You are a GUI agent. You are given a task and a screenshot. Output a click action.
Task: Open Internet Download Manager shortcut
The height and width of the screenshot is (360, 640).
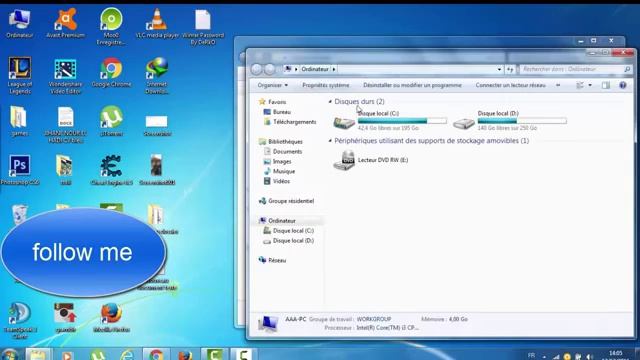coord(157,76)
